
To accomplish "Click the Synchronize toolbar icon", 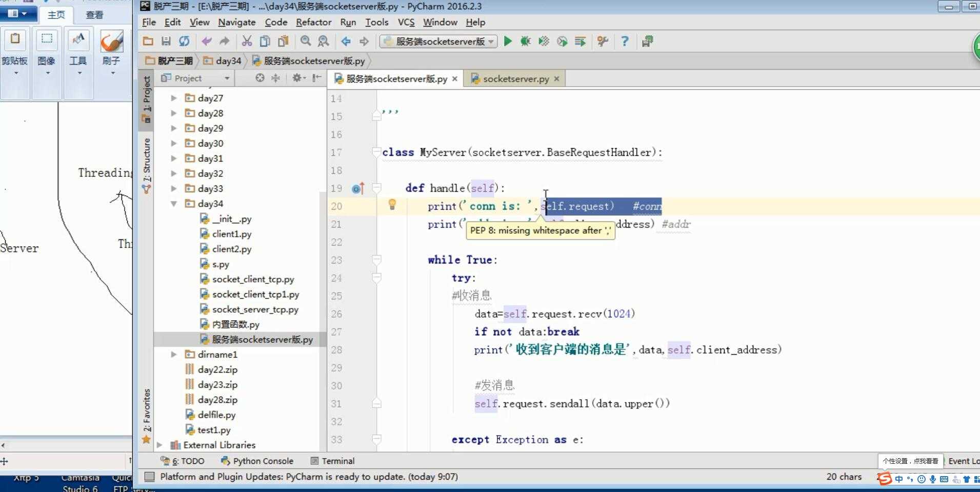I will [x=184, y=42].
